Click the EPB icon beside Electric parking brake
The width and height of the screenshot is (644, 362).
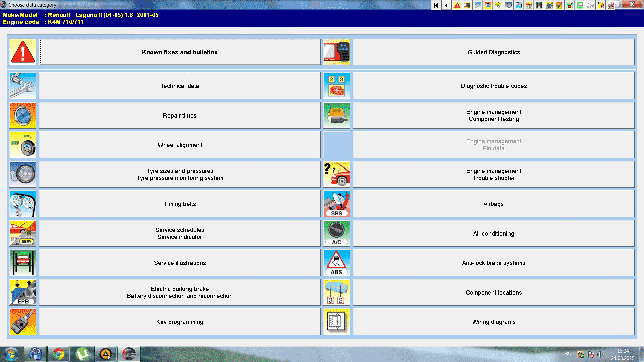[x=23, y=292]
